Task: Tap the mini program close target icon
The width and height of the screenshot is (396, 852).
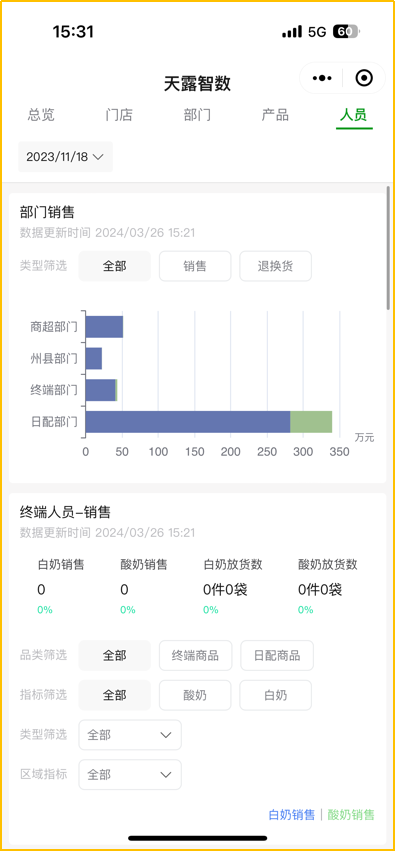Action: 363,78
